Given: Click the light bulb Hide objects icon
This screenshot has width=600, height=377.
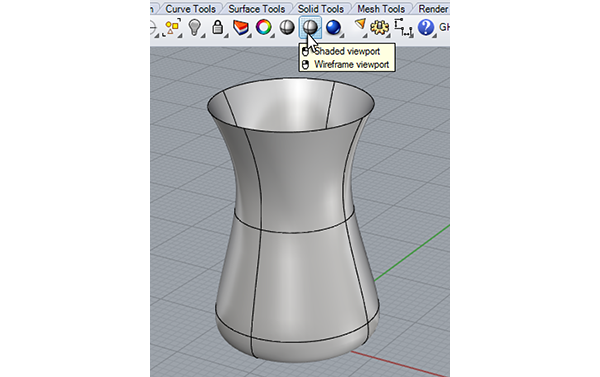Looking at the screenshot, I should [x=195, y=28].
